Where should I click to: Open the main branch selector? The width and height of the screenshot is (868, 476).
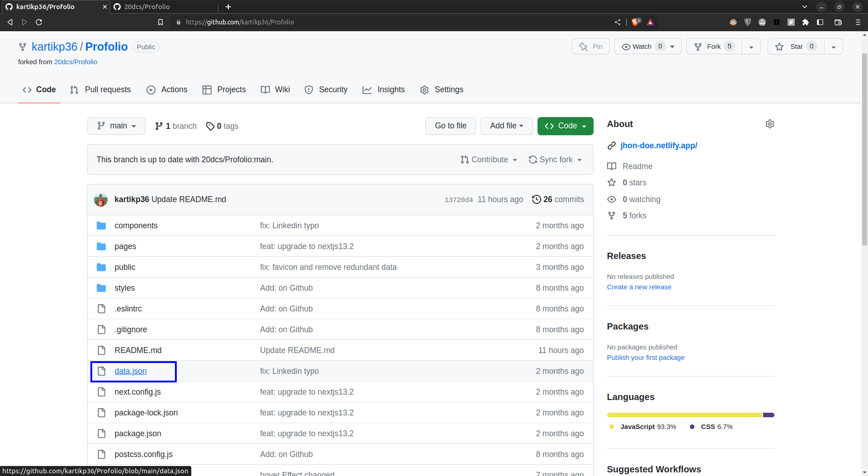coord(116,126)
